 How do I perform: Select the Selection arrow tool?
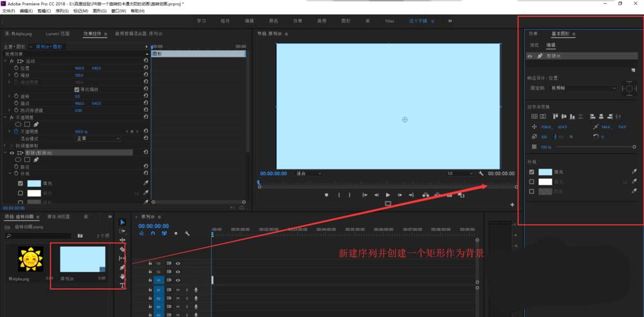[122, 222]
